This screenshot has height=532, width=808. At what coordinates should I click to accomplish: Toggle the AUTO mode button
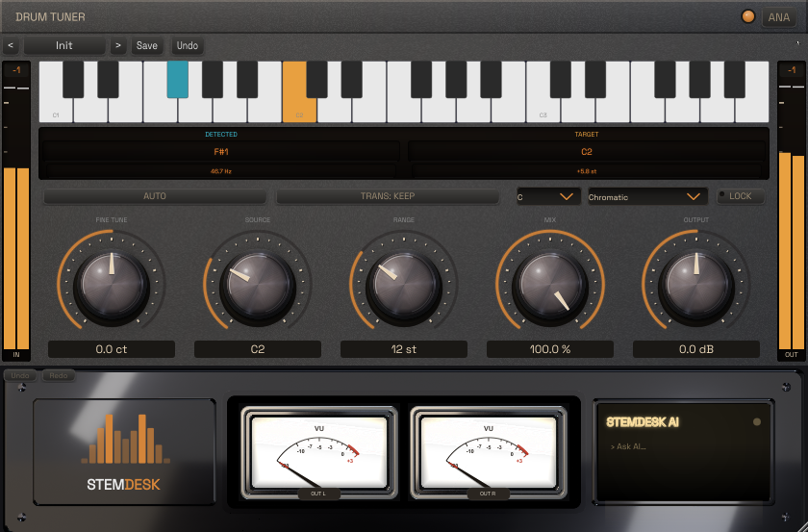[x=155, y=196]
